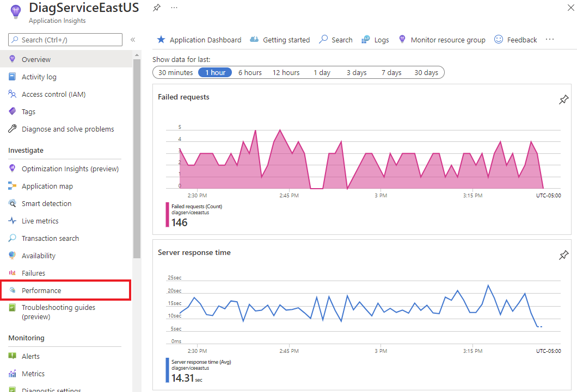Open Performance in the Investigate menu
Viewport: 577px width, 392px height.
41,290
